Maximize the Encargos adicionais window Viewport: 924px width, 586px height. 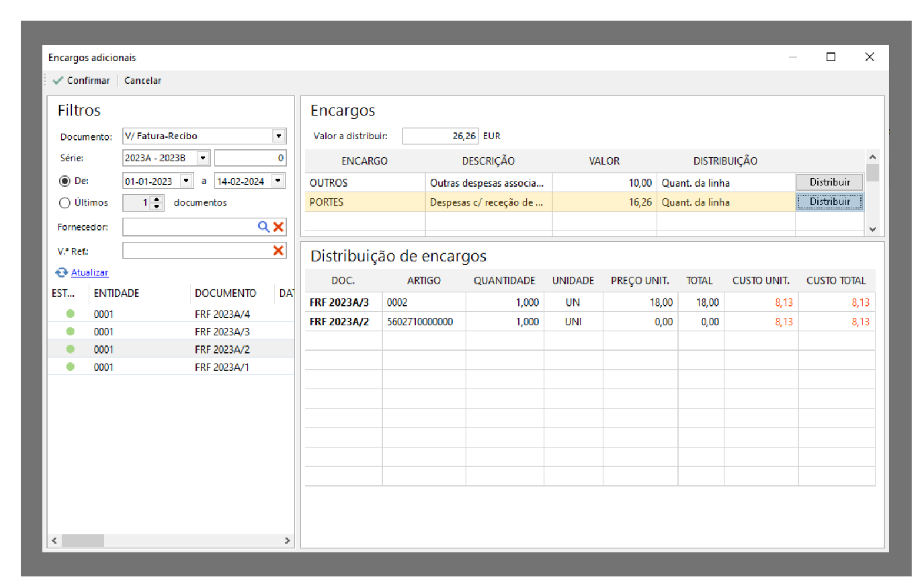830,57
